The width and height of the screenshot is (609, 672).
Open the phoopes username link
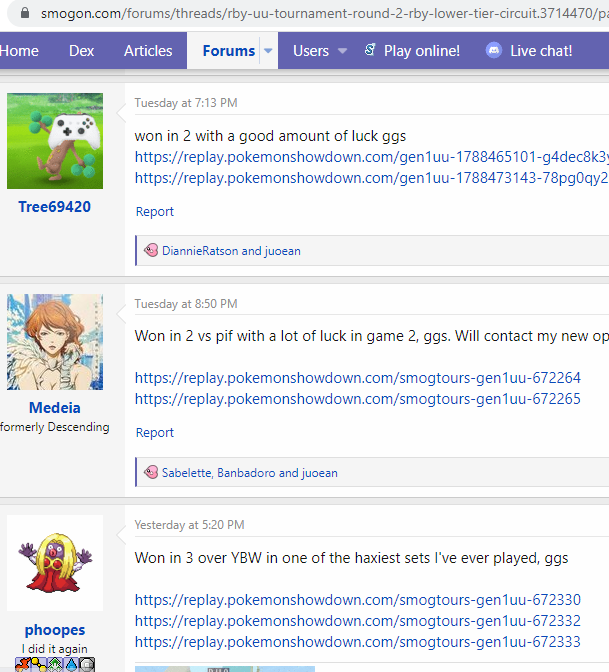55,630
